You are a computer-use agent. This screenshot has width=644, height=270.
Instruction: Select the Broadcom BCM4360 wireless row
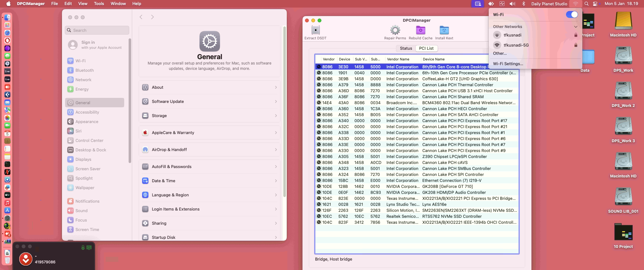[417, 103]
